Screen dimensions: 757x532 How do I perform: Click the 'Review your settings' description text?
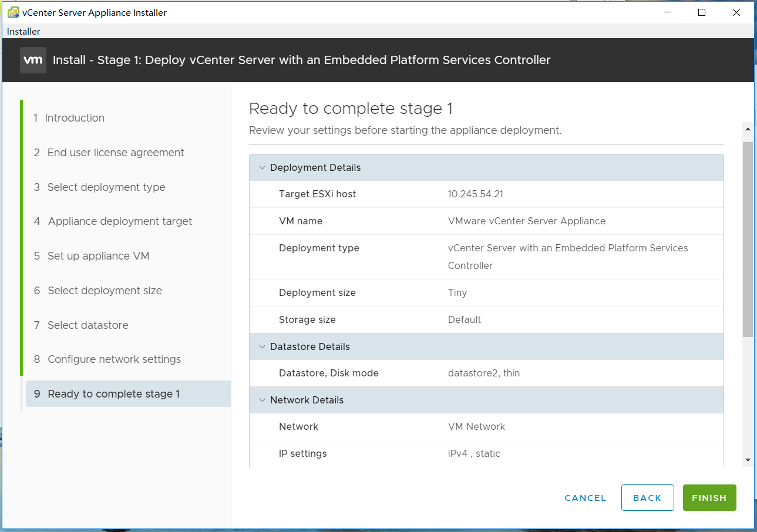[x=405, y=130]
